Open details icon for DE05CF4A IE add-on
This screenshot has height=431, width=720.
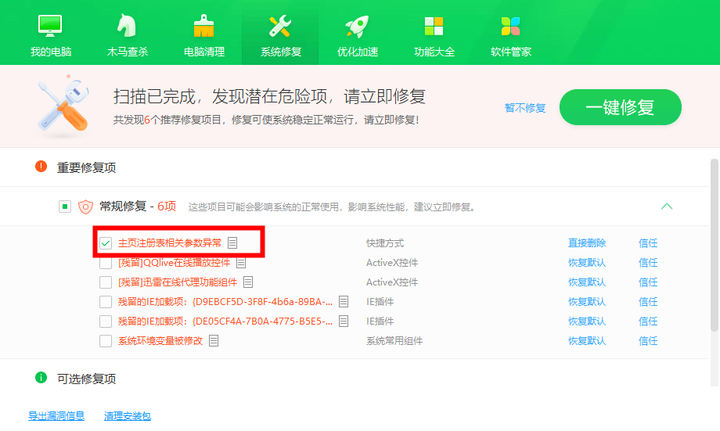(x=343, y=321)
